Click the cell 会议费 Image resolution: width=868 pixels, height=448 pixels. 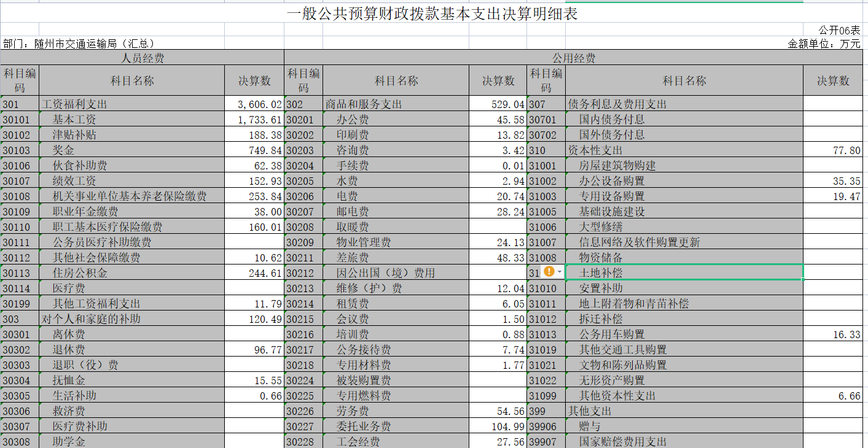396,319
